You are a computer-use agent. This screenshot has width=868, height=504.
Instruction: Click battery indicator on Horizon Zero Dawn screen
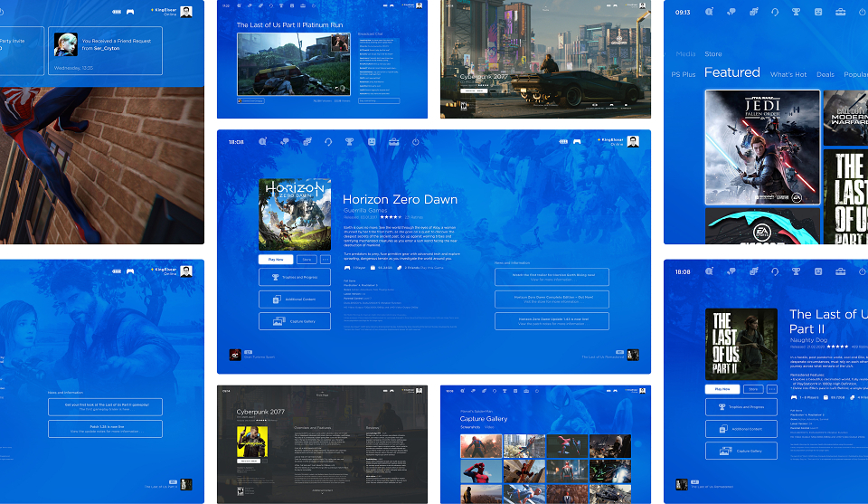[x=563, y=141]
